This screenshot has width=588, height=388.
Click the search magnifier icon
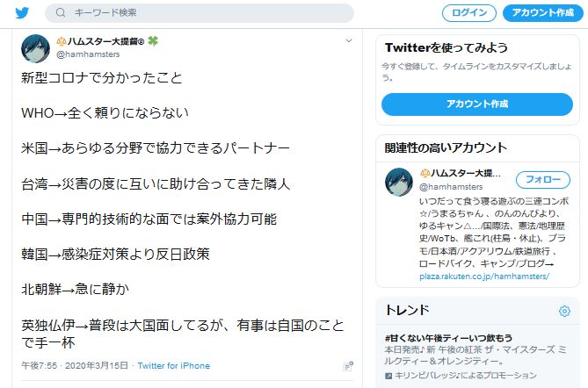[x=61, y=13]
